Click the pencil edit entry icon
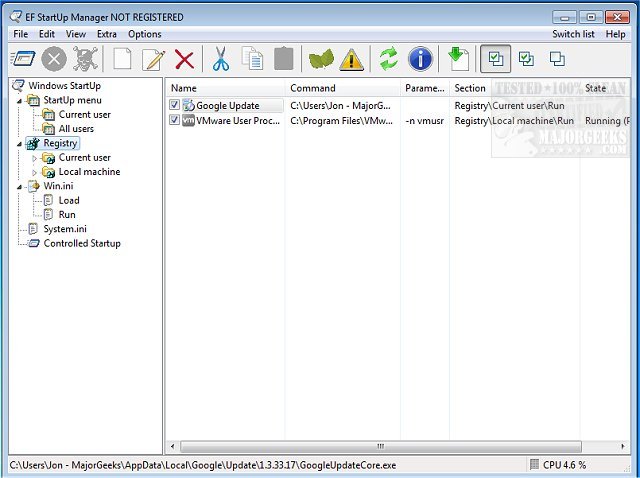640x478 pixels. coord(153,59)
